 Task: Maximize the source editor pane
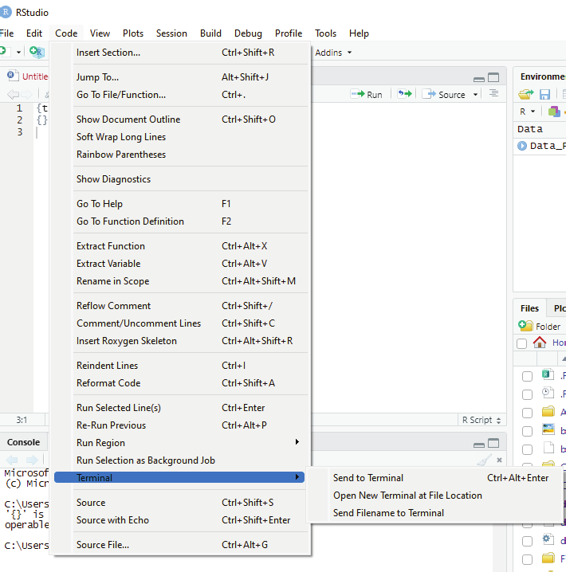click(x=493, y=77)
